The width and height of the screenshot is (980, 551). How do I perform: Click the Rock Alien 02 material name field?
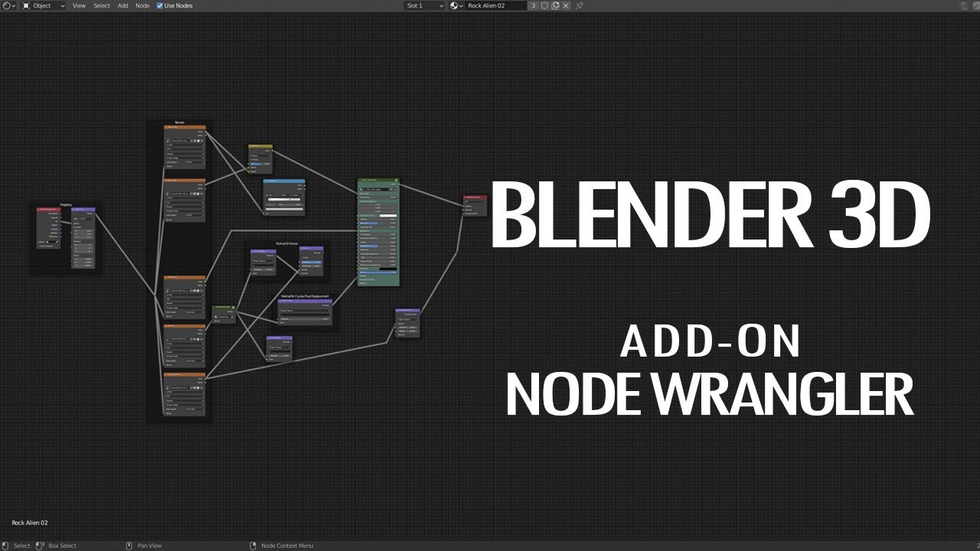tap(496, 5)
